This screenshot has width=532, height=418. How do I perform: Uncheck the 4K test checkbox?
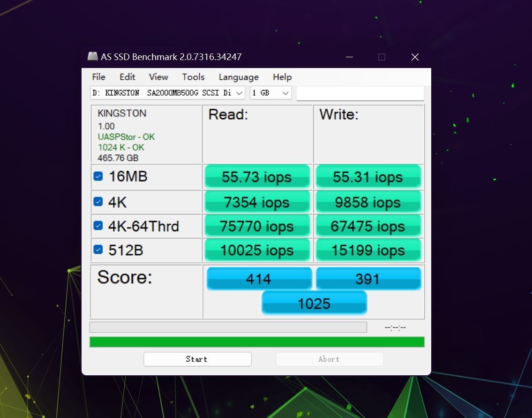[x=98, y=202]
